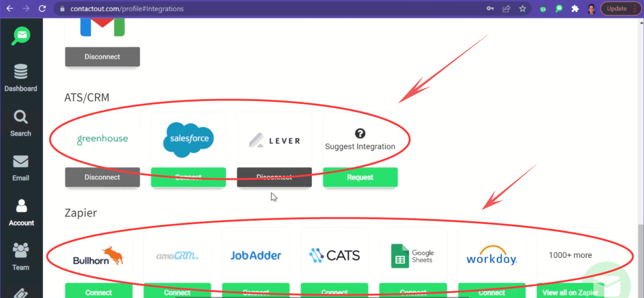Image resolution: width=644 pixels, height=298 pixels.
Task: Click the share page icon
Action: (x=506, y=9)
